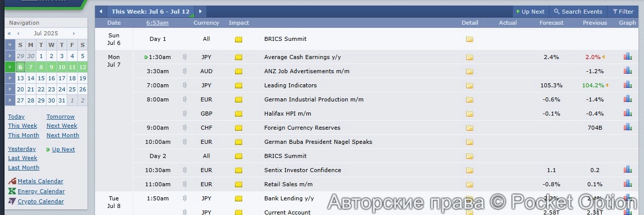This screenshot has width=644, height=215.
Task: Advance to next week using right arrow
Action: tap(200, 12)
